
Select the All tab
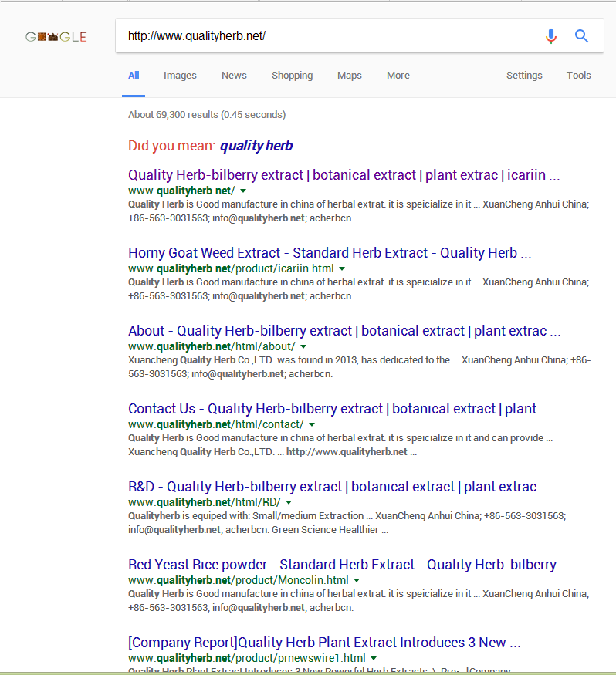pyautogui.click(x=134, y=76)
